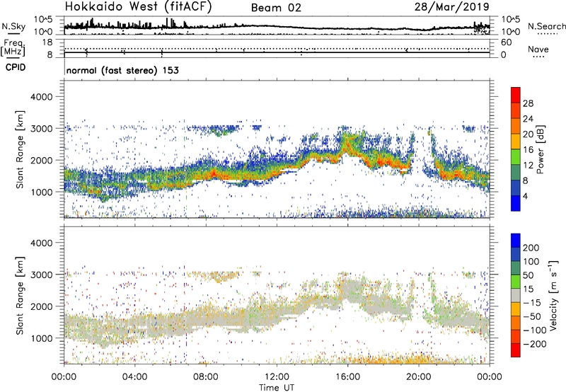566x392 pixels.
Task: Click the '16:00' time tick label
Action: coord(347,377)
